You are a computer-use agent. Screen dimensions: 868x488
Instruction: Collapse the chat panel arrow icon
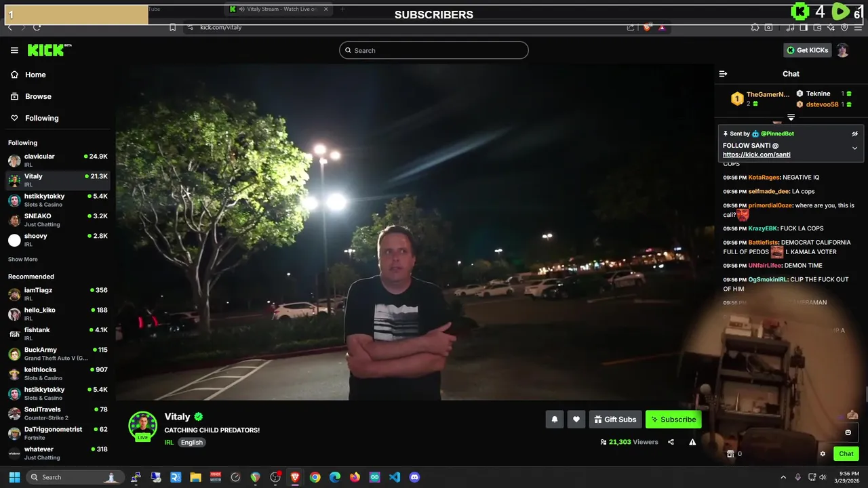click(723, 74)
